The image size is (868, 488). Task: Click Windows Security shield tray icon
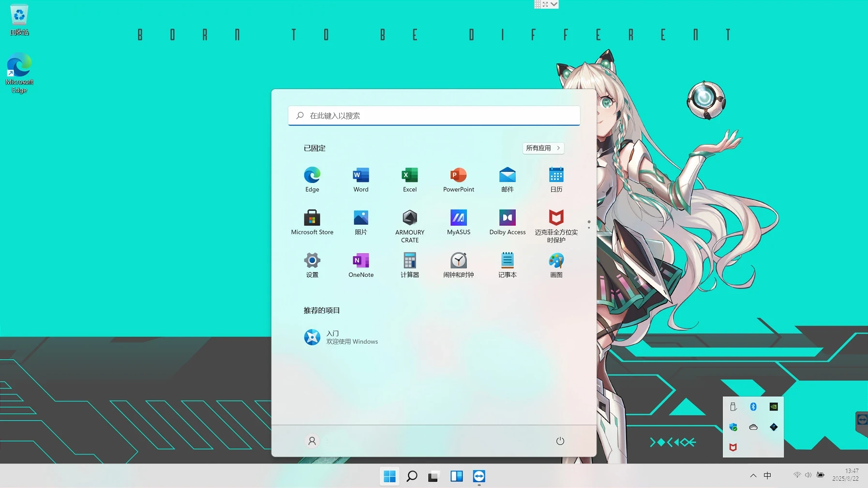tap(733, 427)
